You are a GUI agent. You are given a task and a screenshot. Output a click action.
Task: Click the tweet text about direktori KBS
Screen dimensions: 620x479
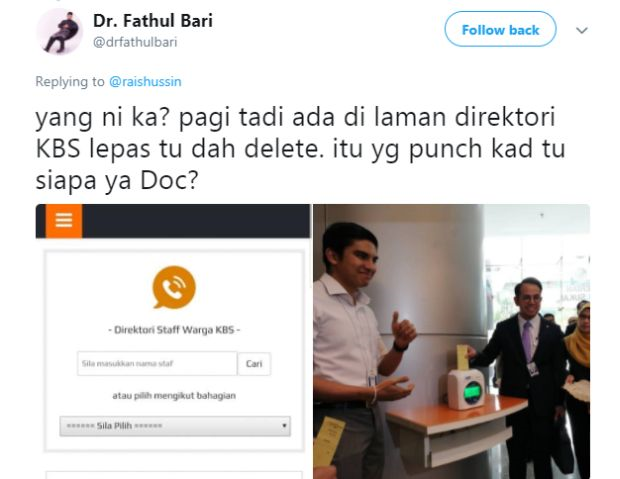coord(301,148)
